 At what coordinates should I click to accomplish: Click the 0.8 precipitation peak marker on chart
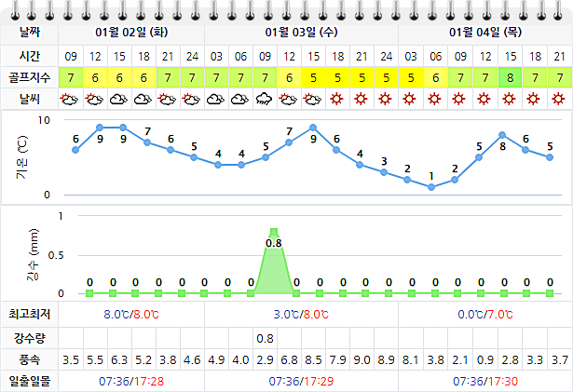click(274, 232)
